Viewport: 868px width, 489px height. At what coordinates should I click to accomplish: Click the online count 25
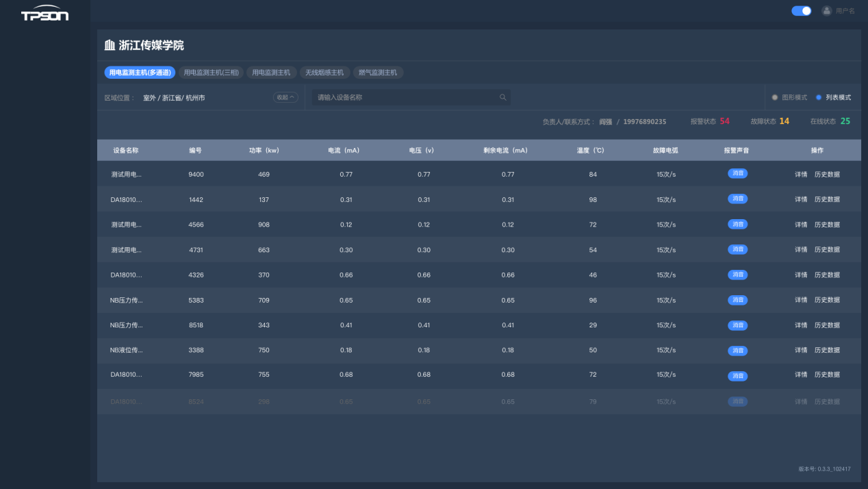pyautogui.click(x=845, y=121)
